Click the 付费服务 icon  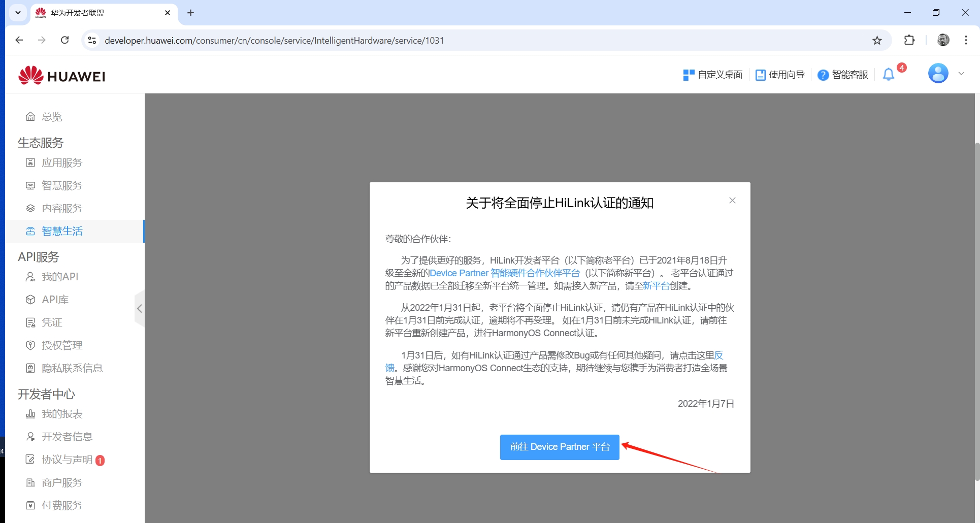[30, 505]
